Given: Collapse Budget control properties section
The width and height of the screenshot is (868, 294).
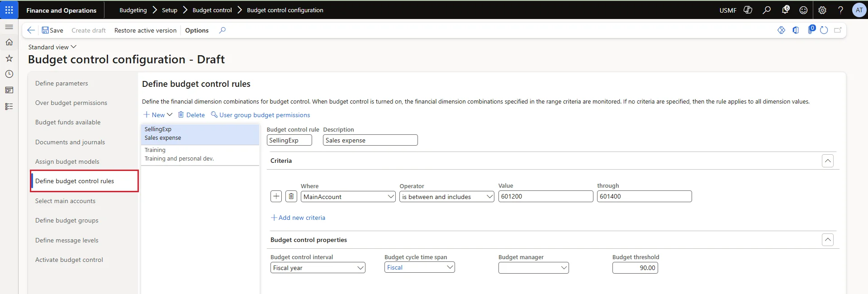Looking at the screenshot, I should click(x=828, y=240).
